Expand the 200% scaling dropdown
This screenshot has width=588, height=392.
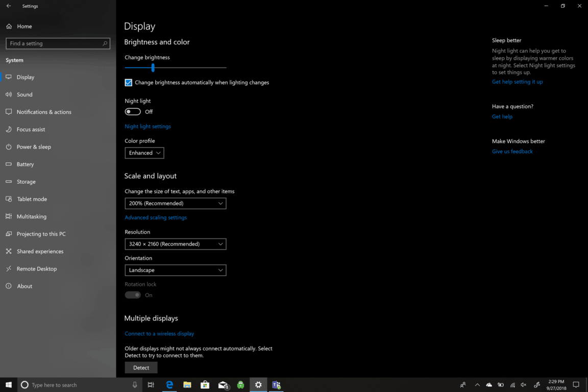175,203
